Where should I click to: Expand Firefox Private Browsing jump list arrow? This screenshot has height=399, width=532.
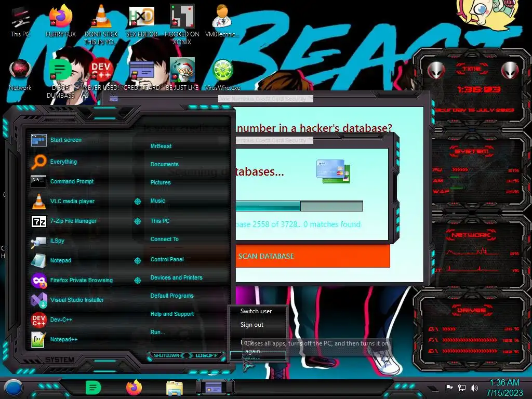(x=137, y=280)
